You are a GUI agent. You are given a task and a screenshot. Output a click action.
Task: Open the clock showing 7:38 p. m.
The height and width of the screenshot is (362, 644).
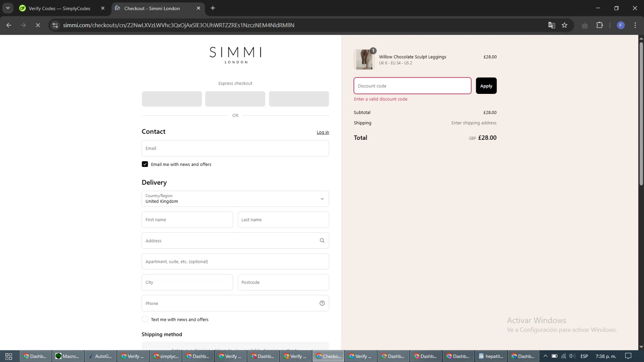pos(606,356)
